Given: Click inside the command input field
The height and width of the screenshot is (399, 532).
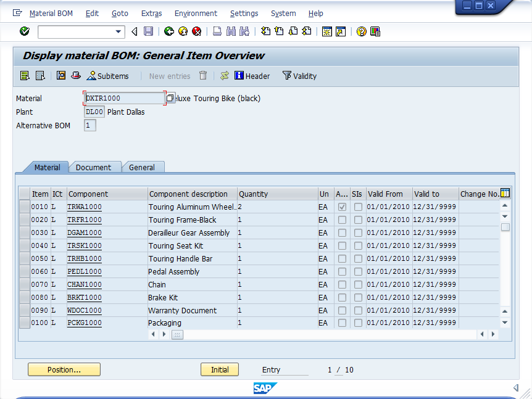Looking at the screenshot, I should pos(77,32).
